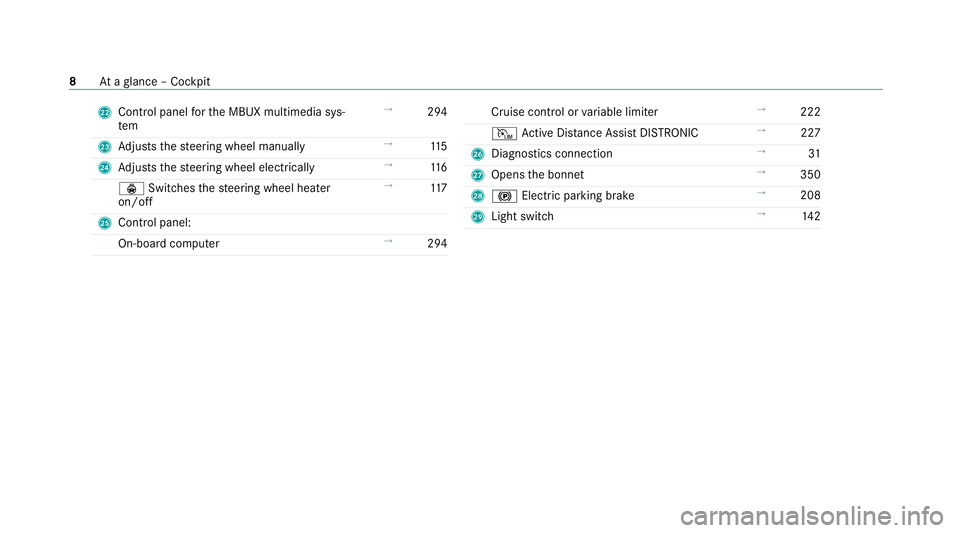
Task: Click the On-board computer entry
Action: point(168,244)
